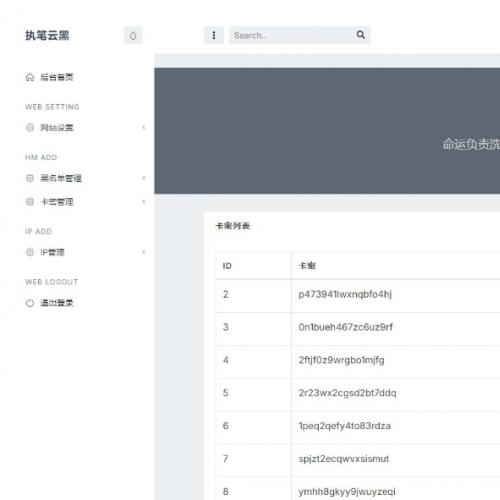Expand the IP管理 submenu chevron
The width and height of the screenshot is (500, 500).
[x=144, y=252]
